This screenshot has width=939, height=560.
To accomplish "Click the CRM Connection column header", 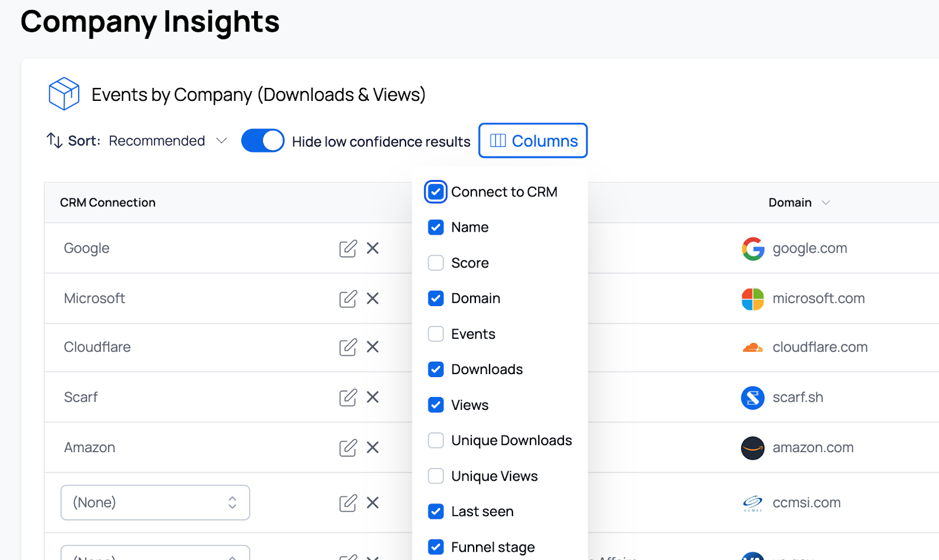I will (108, 203).
